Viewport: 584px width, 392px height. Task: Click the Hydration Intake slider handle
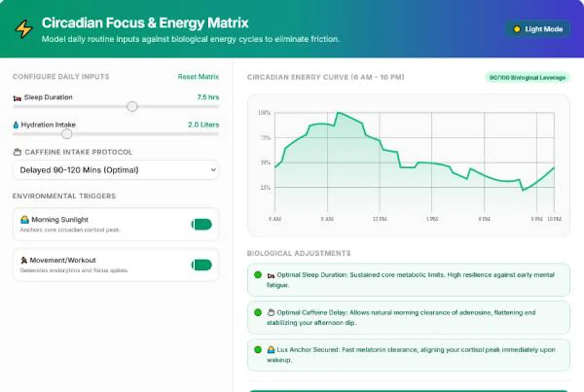click(67, 134)
